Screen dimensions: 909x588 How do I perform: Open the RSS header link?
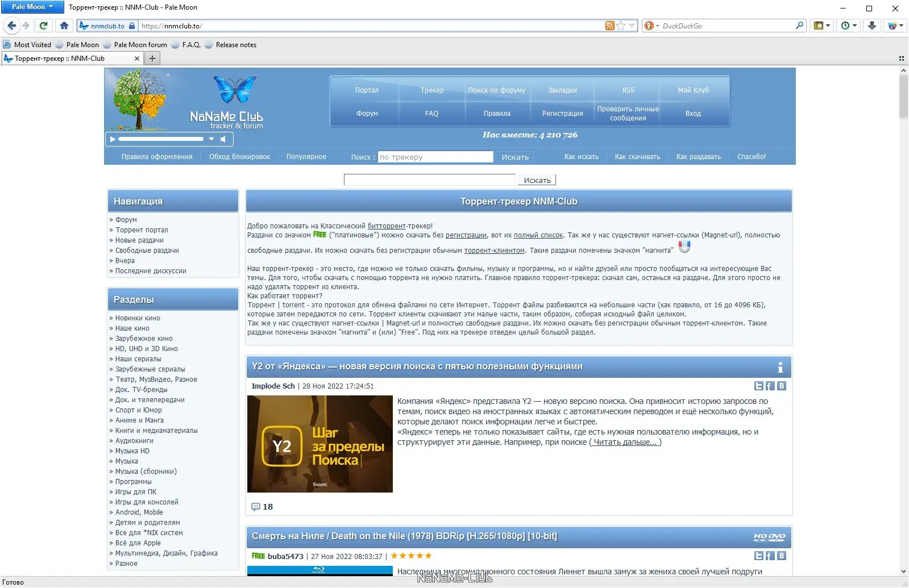point(628,90)
